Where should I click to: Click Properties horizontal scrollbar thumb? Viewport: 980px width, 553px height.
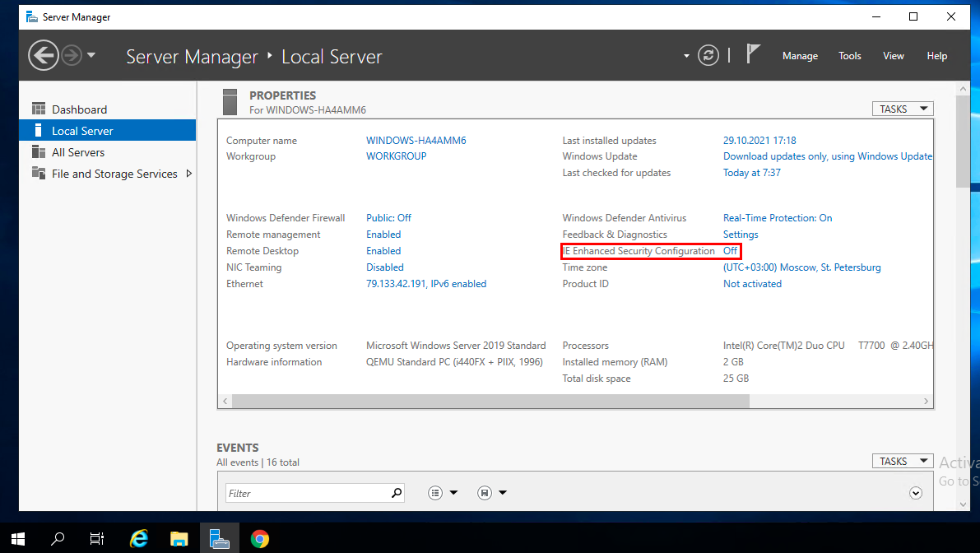[x=490, y=401]
